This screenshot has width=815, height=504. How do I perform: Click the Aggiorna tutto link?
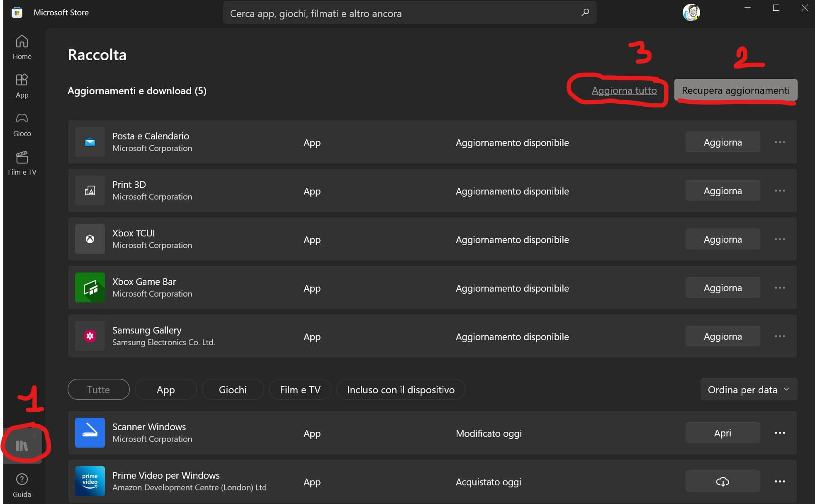(624, 90)
